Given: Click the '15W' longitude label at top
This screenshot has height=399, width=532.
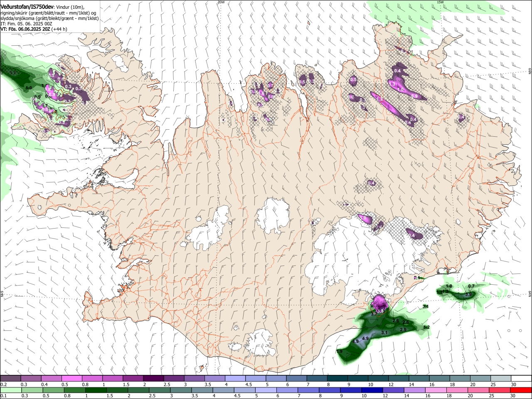Looking at the screenshot, I should (x=440, y=2).
